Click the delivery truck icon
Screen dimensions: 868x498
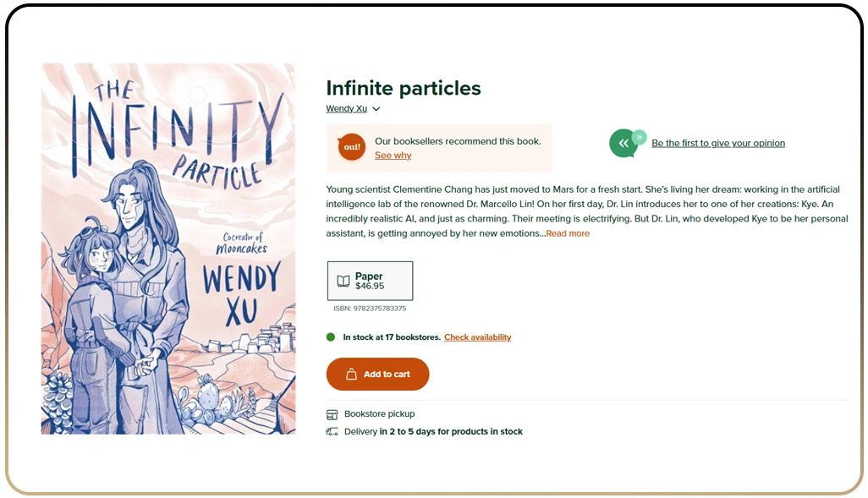pyautogui.click(x=332, y=432)
